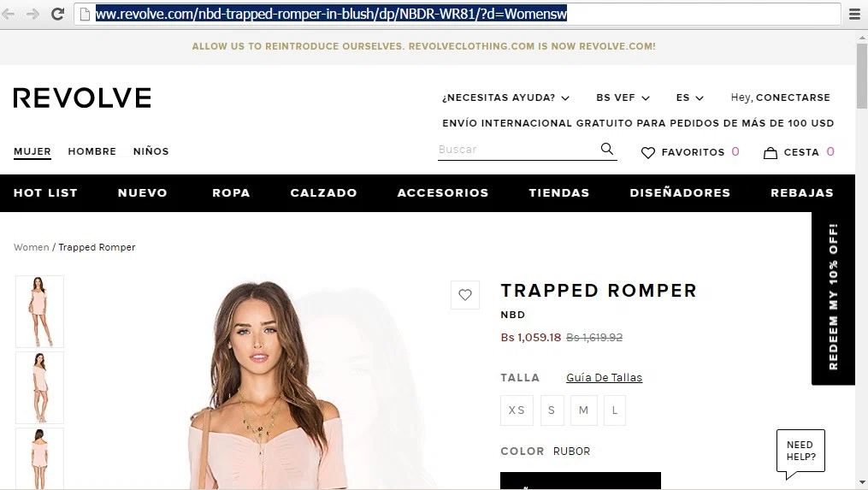868x490 pixels.
Task: Select size L
Action: [x=615, y=410]
